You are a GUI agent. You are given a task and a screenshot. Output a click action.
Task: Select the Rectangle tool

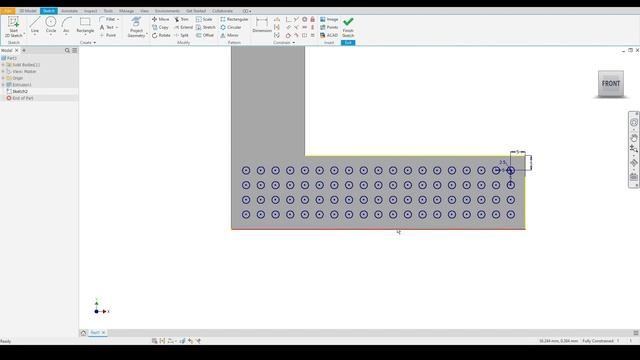(85, 24)
